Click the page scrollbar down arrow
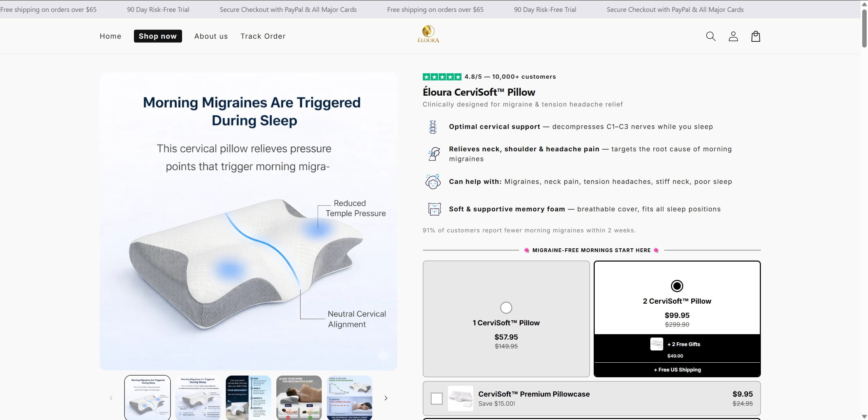Screen dimensions: 868x420 (x=864, y=417)
